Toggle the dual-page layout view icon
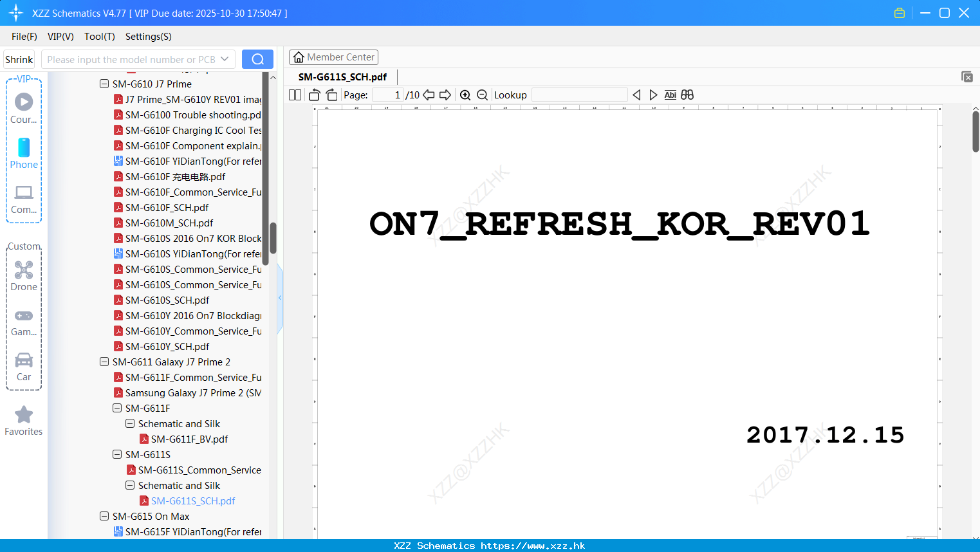 click(295, 95)
